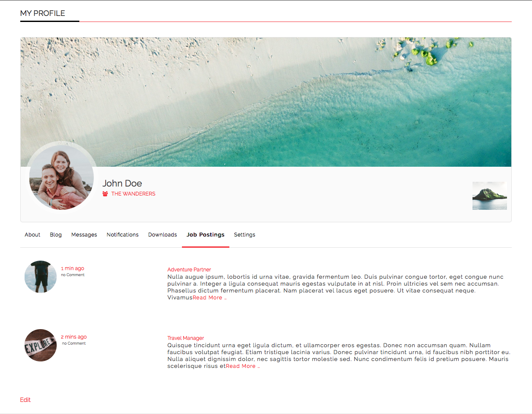This screenshot has height=414, width=532.
Task: Open the Settings tab
Action: (244, 235)
